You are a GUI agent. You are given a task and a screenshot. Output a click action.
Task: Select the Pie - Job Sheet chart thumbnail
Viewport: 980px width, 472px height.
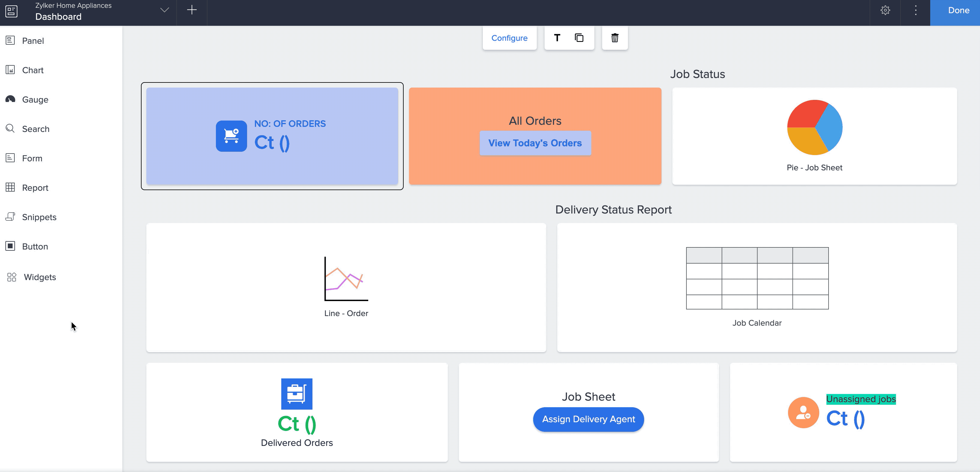[x=814, y=127]
